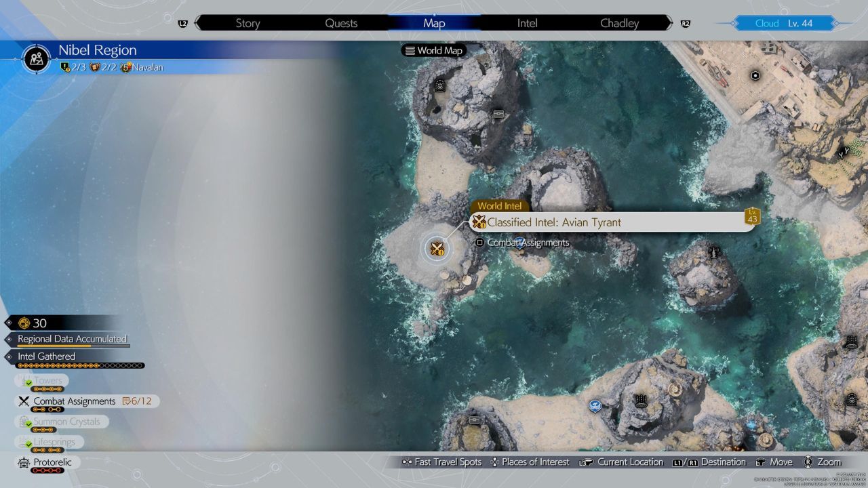
Task: Click the Protorelic list icon
Action: 24,462
